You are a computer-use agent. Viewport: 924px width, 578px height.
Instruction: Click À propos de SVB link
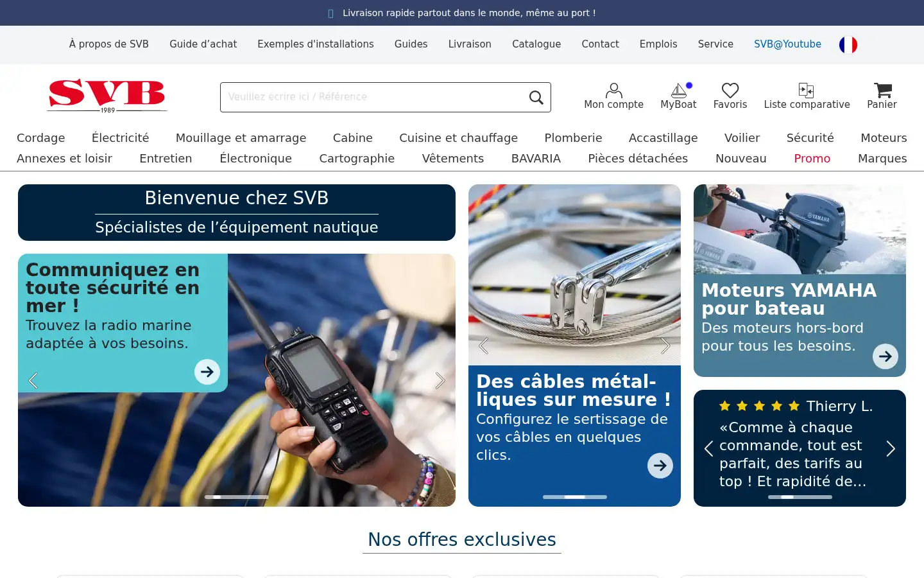(x=109, y=44)
